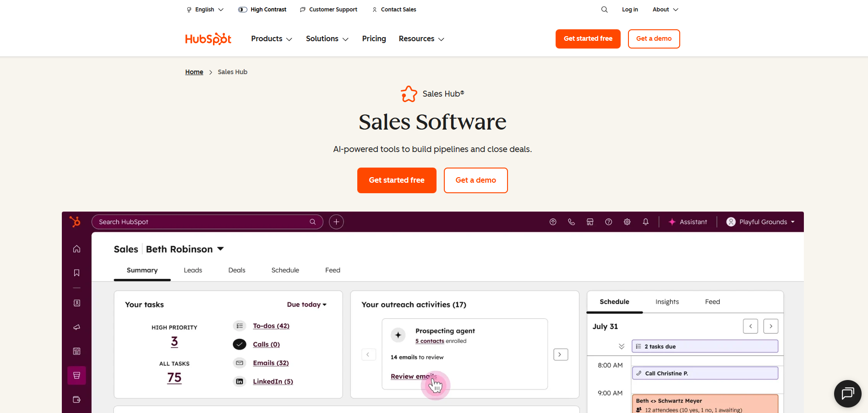Open the site search magnifier icon

click(x=604, y=10)
